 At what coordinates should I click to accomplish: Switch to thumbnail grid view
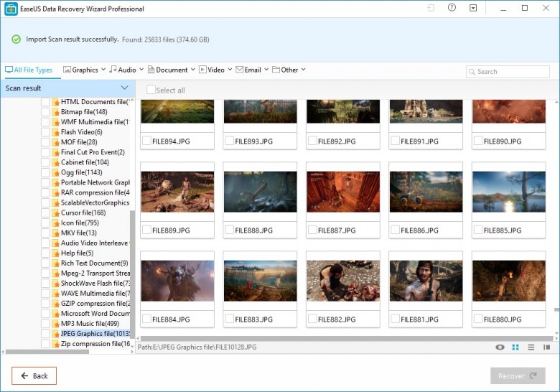point(515,347)
